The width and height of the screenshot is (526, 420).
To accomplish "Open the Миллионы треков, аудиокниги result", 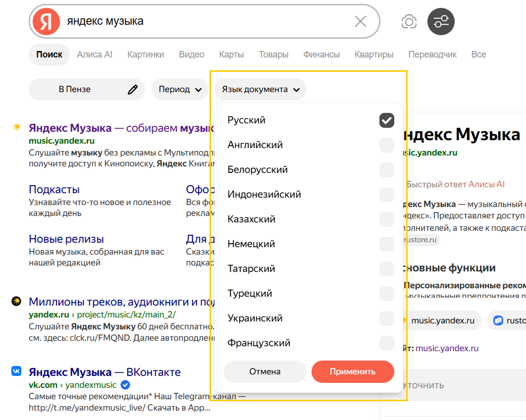I will pos(121,302).
